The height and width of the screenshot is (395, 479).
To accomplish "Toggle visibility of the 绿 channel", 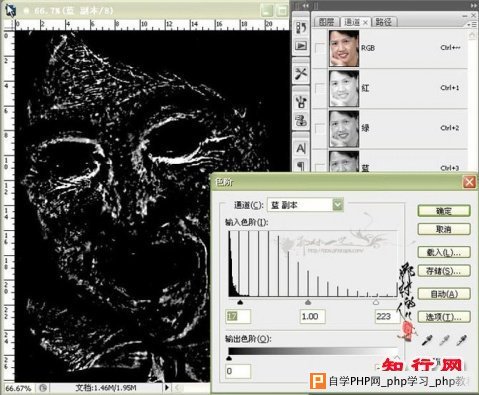I will point(320,128).
